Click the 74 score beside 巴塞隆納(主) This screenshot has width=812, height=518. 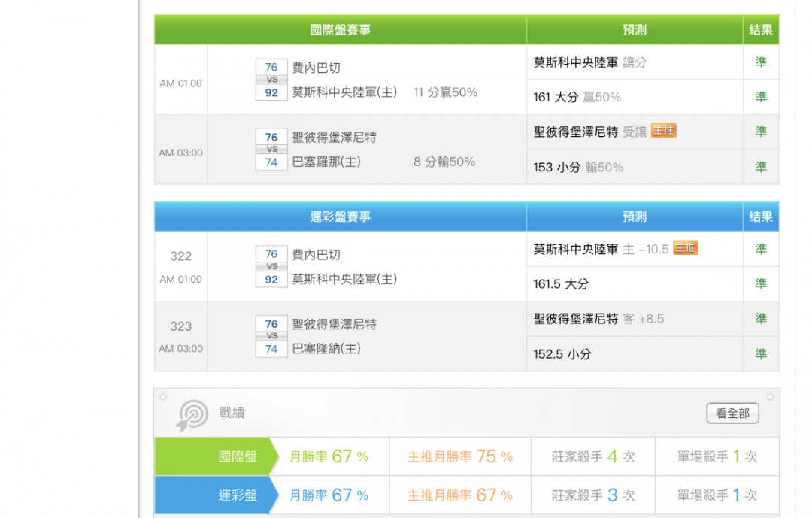click(271, 349)
